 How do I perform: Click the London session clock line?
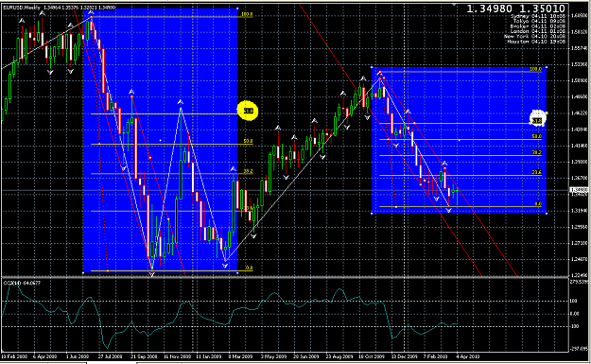tap(538, 31)
